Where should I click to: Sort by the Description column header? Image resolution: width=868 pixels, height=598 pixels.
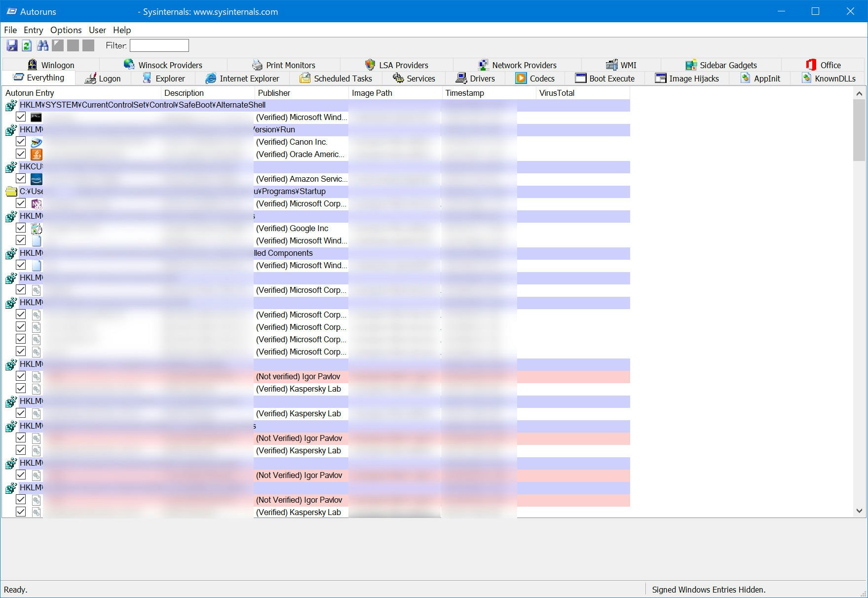208,93
